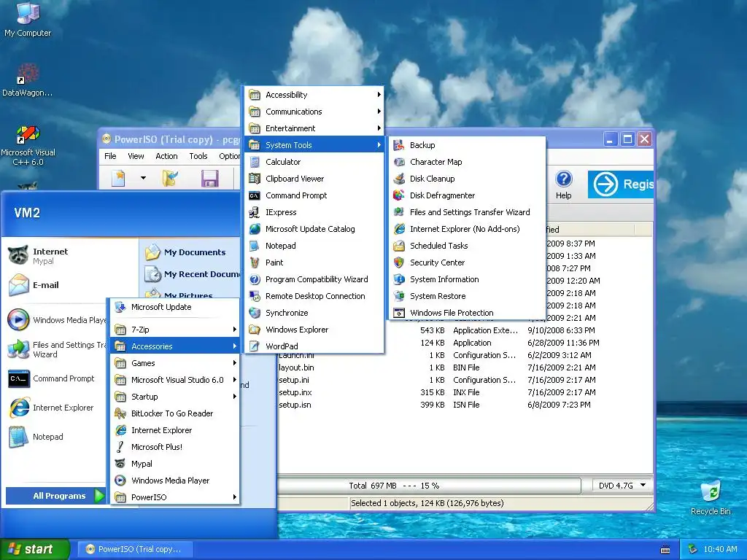Click PowerISO Help toolbar button
Image resolution: width=747 pixels, height=560 pixels.
tap(564, 184)
